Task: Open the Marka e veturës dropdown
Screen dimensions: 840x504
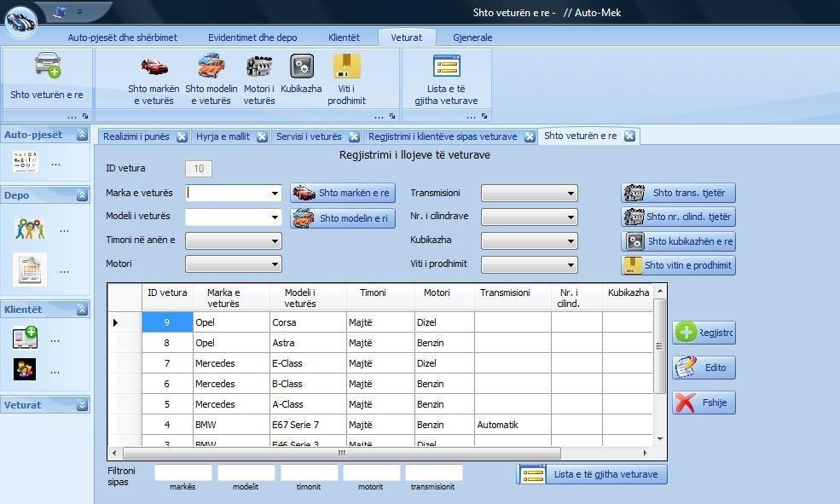Action: pos(275,194)
